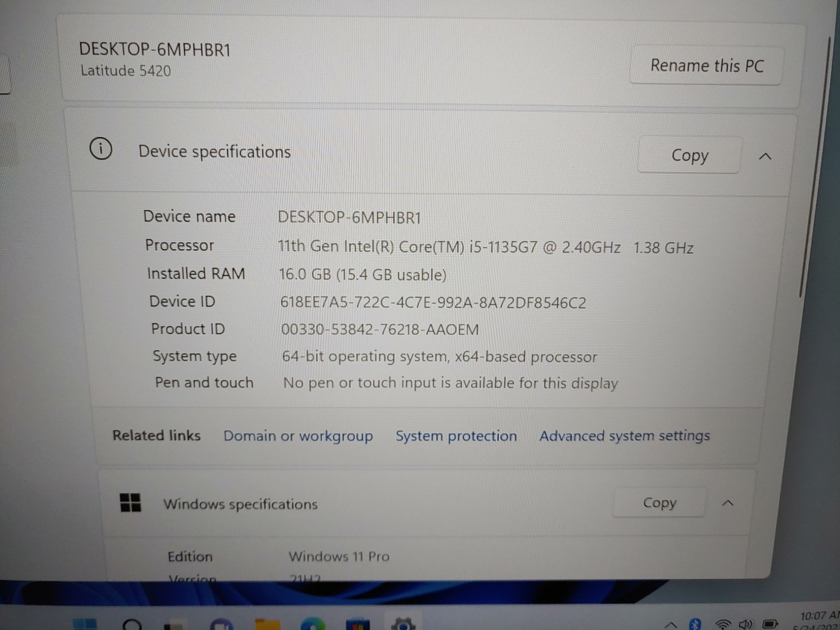This screenshot has width=840, height=630.
Task: Select Product ID 00330-53842-76218-AAOEM
Action: [380, 330]
